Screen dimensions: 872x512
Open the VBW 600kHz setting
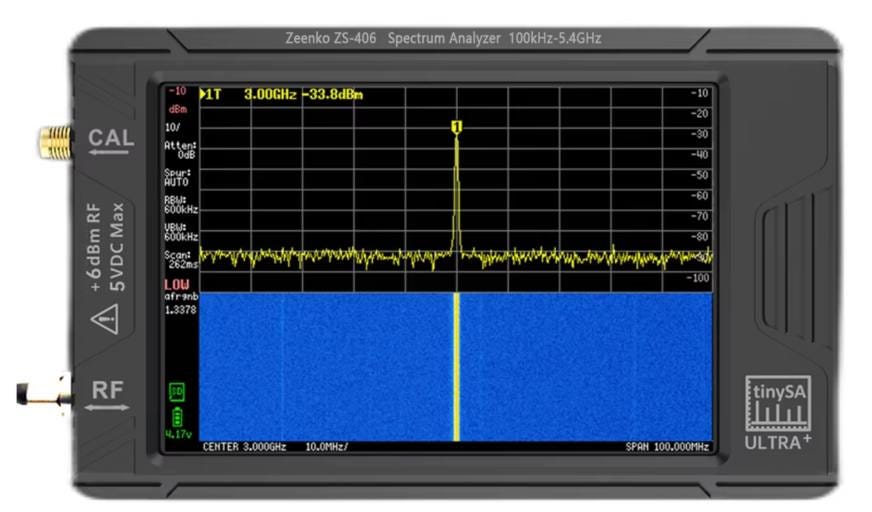(180, 232)
